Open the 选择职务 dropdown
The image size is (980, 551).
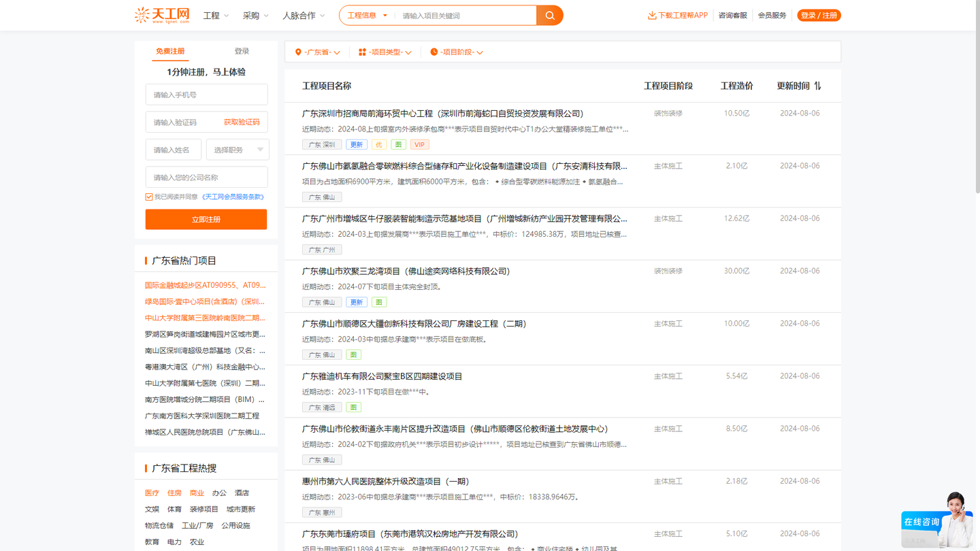238,150
